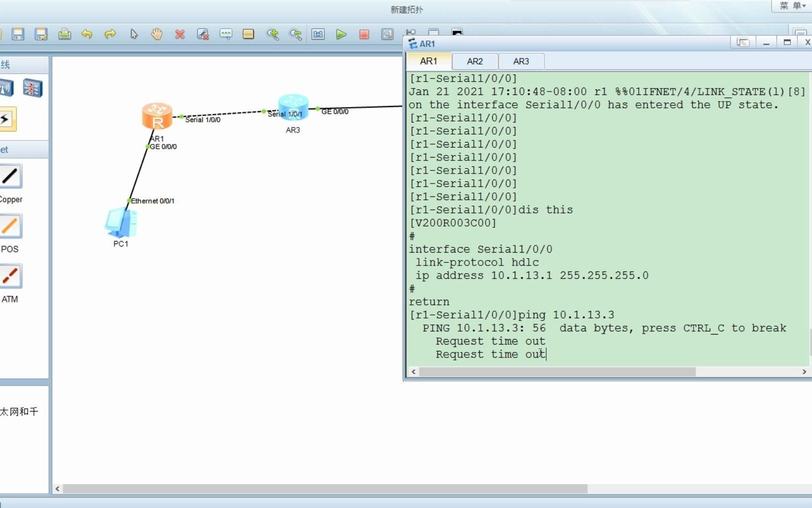Open the data capture tool icon

tap(387, 34)
